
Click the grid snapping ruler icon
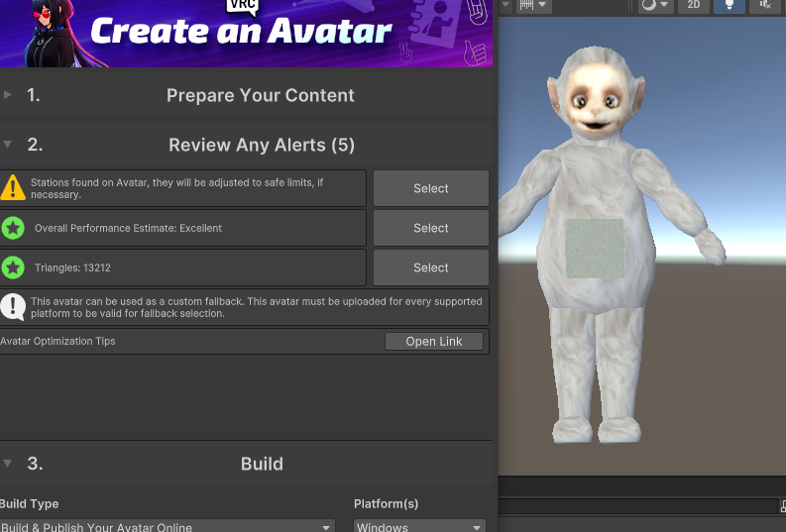(526, 5)
